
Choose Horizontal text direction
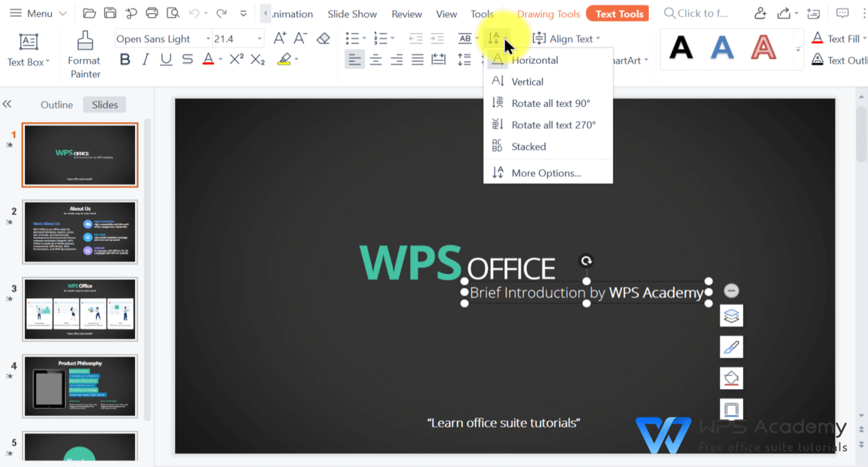[x=548, y=60]
